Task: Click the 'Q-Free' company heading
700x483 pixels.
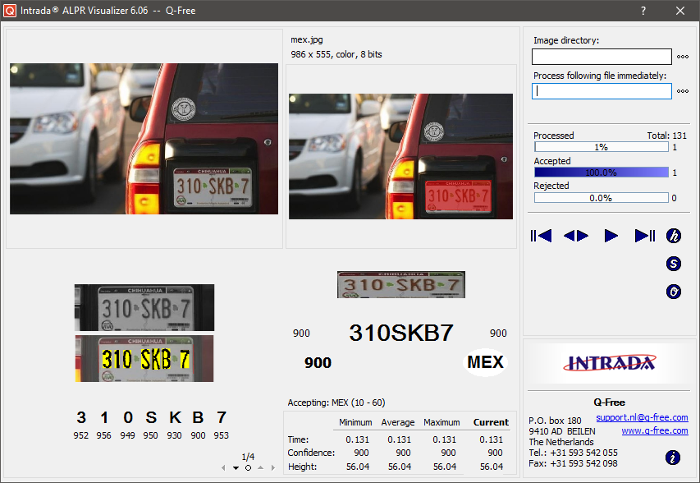Action: point(609,402)
